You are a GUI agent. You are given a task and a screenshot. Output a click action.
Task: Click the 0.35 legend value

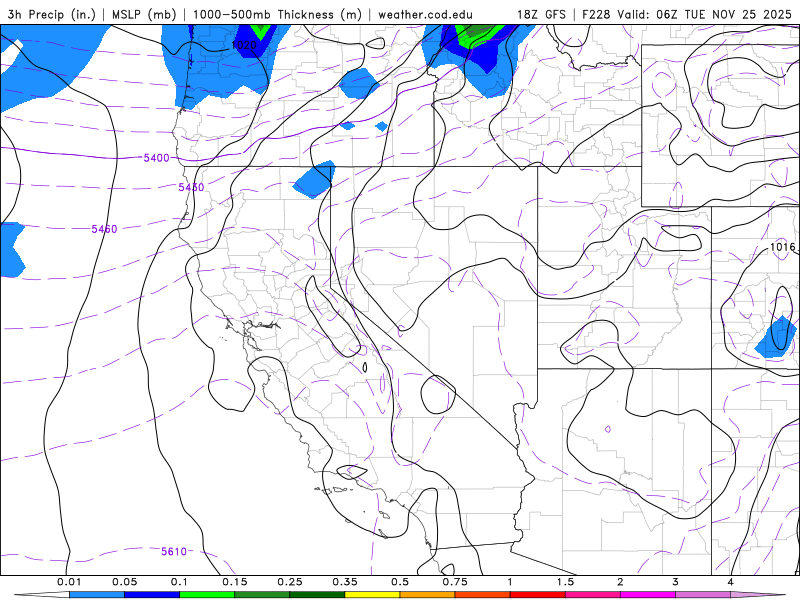point(345,582)
